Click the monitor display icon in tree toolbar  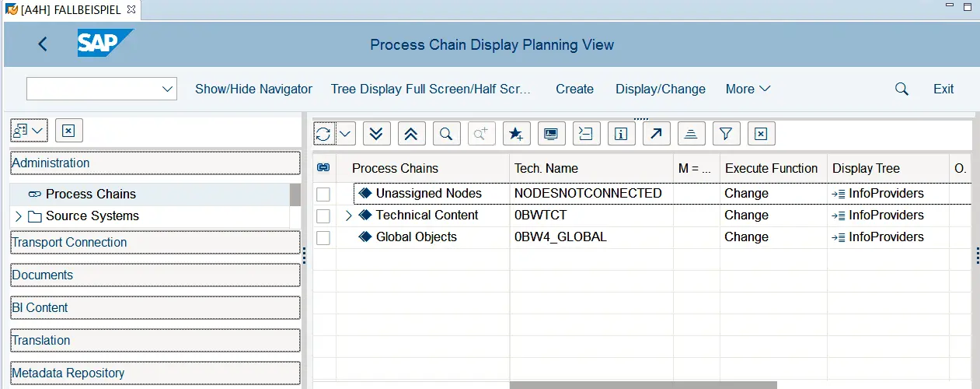(x=551, y=134)
